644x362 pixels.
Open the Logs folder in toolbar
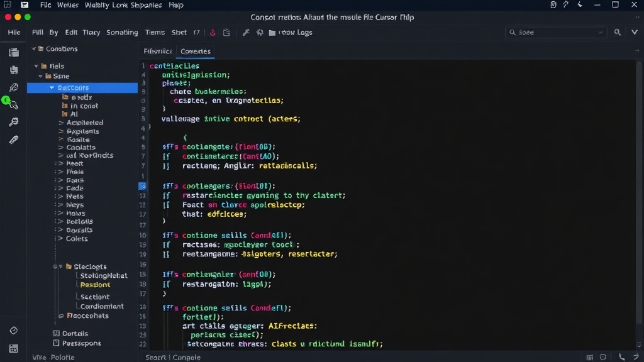pos(291,33)
